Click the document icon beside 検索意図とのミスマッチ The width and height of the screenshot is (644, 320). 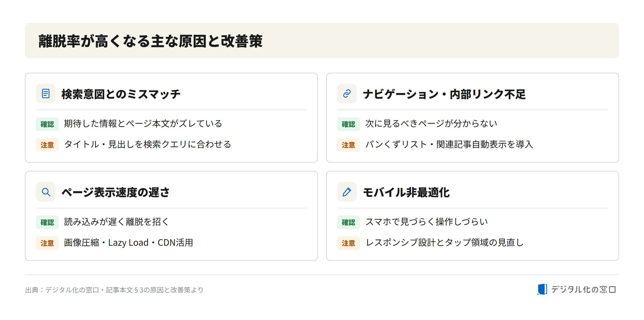click(46, 94)
